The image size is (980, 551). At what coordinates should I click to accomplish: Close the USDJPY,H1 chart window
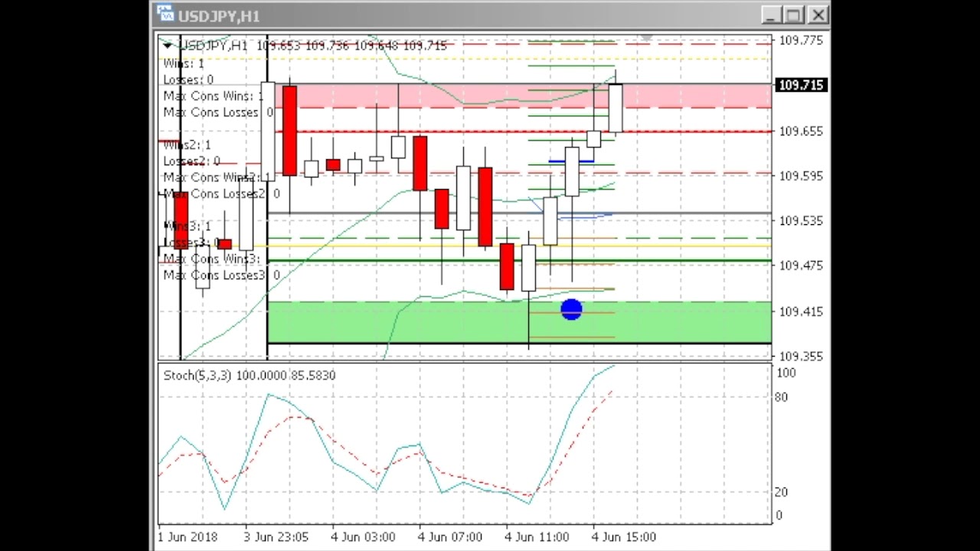pyautogui.click(x=818, y=15)
